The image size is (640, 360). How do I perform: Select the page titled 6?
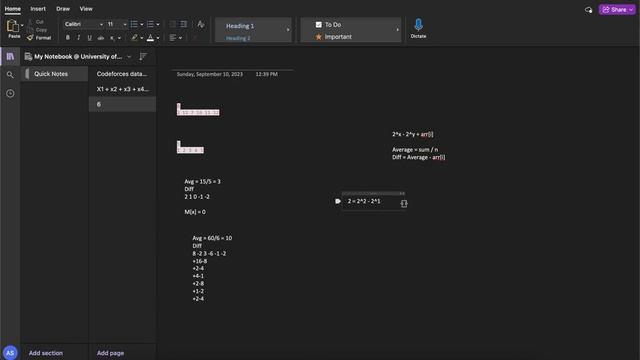pyautogui.click(x=122, y=104)
